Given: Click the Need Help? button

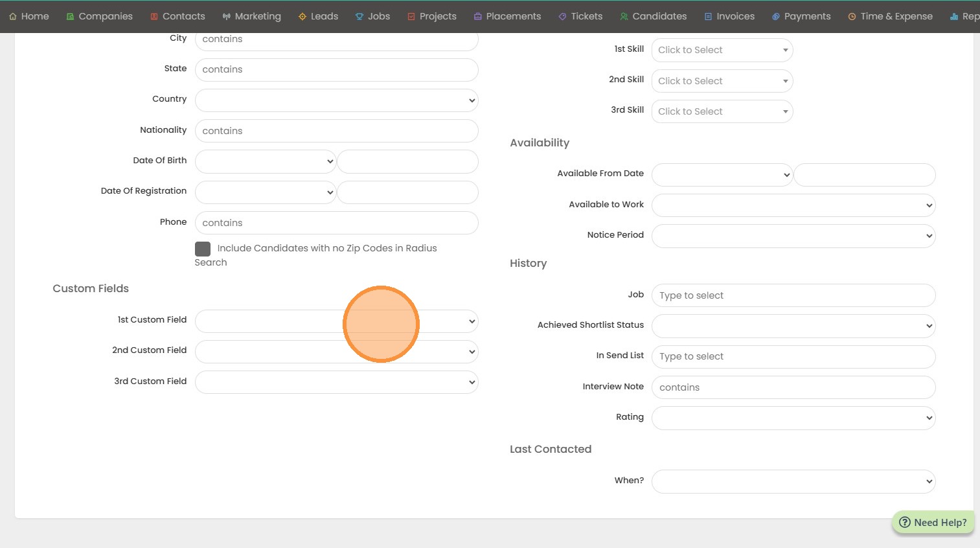Looking at the screenshot, I should click(933, 523).
